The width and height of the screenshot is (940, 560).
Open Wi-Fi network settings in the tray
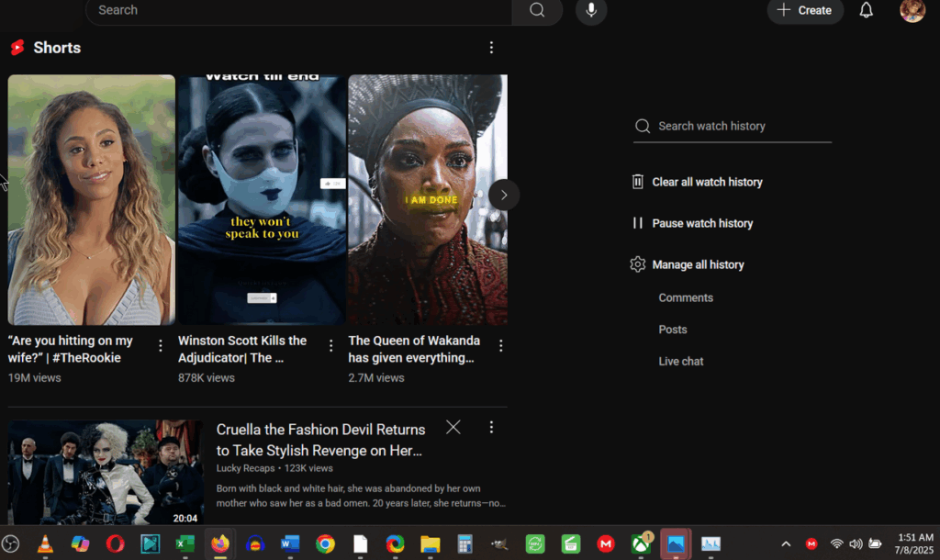(x=837, y=543)
